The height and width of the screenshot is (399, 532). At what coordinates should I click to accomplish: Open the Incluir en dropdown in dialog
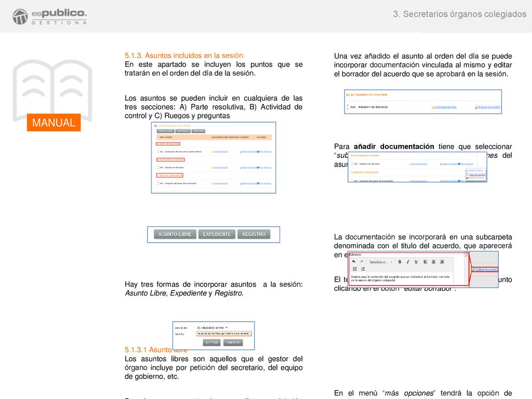(x=212, y=328)
